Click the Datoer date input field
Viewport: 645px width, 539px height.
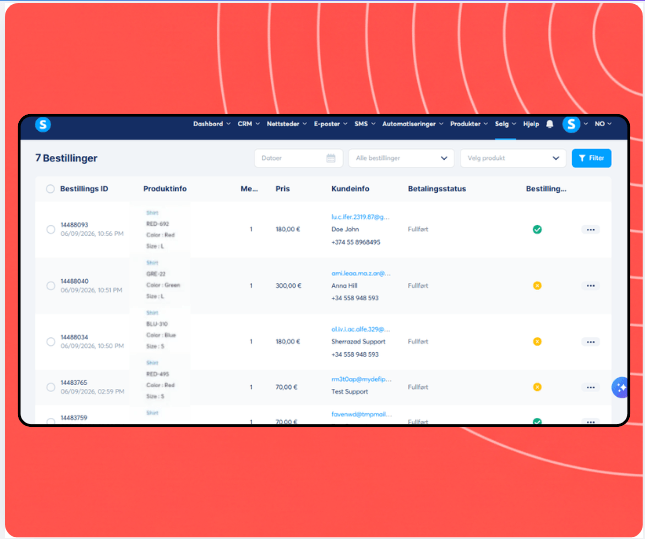(299, 158)
